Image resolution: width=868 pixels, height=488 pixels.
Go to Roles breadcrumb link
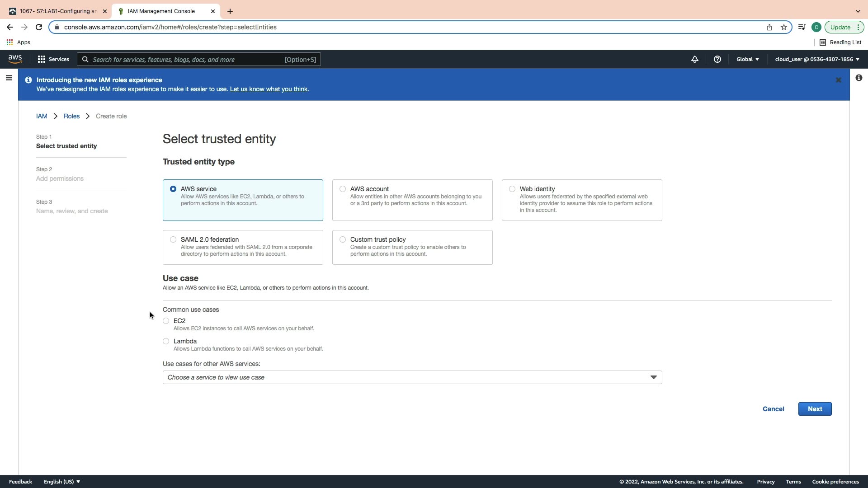(x=71, y=116)
